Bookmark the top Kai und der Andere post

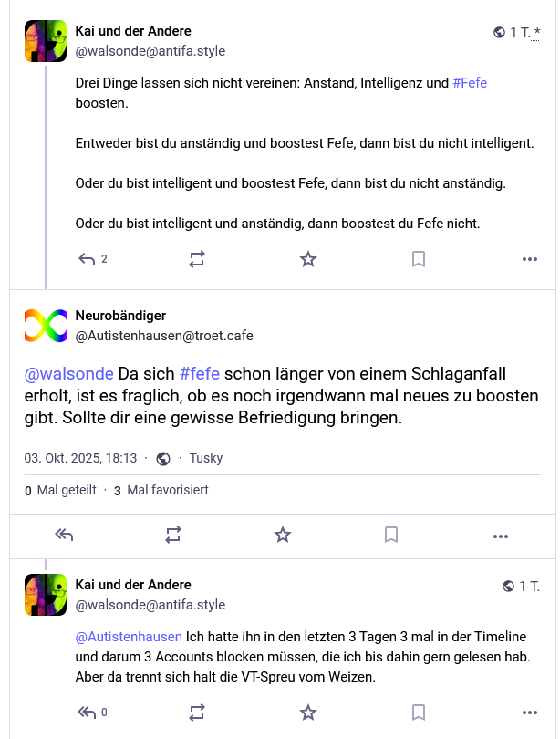(419, 259)
